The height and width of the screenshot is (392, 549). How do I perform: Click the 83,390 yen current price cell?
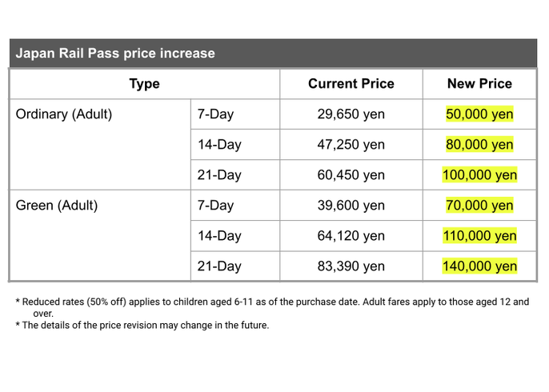click(351, 266)
